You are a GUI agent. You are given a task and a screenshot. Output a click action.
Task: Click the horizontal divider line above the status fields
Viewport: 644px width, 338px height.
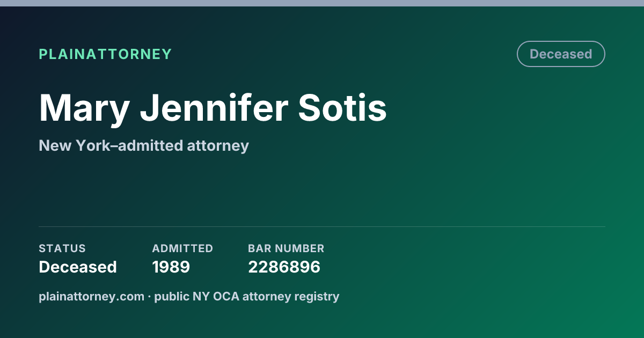(x=322, y=226)
